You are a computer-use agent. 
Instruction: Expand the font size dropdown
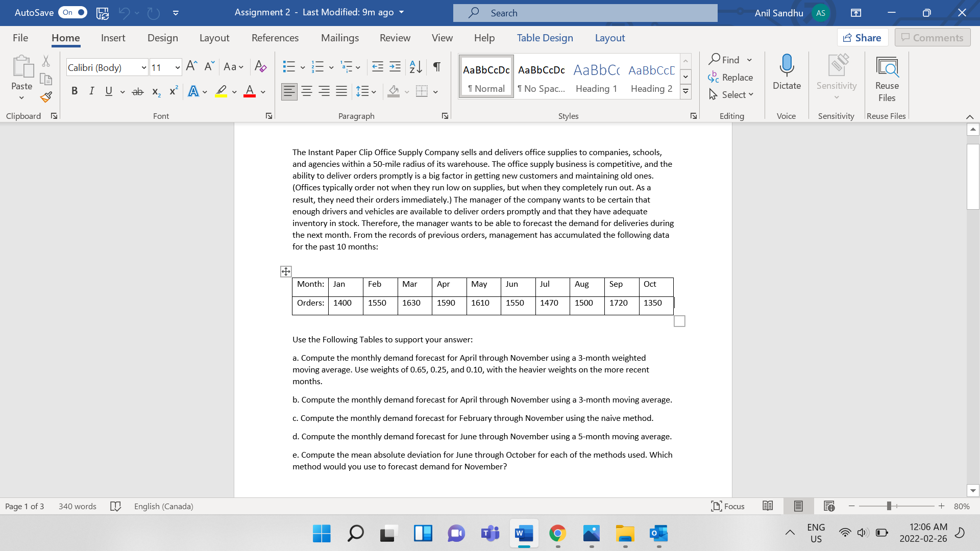(x=177, y=67)
